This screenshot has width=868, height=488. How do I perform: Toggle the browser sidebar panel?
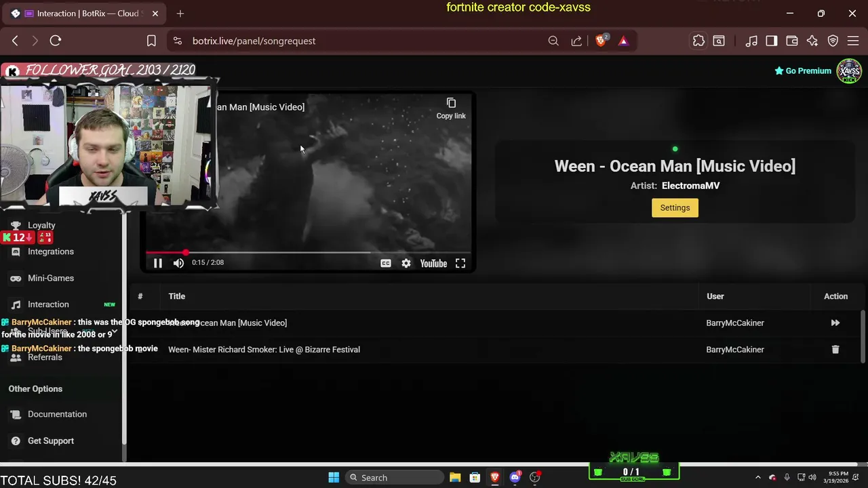[x=772, y=41]
